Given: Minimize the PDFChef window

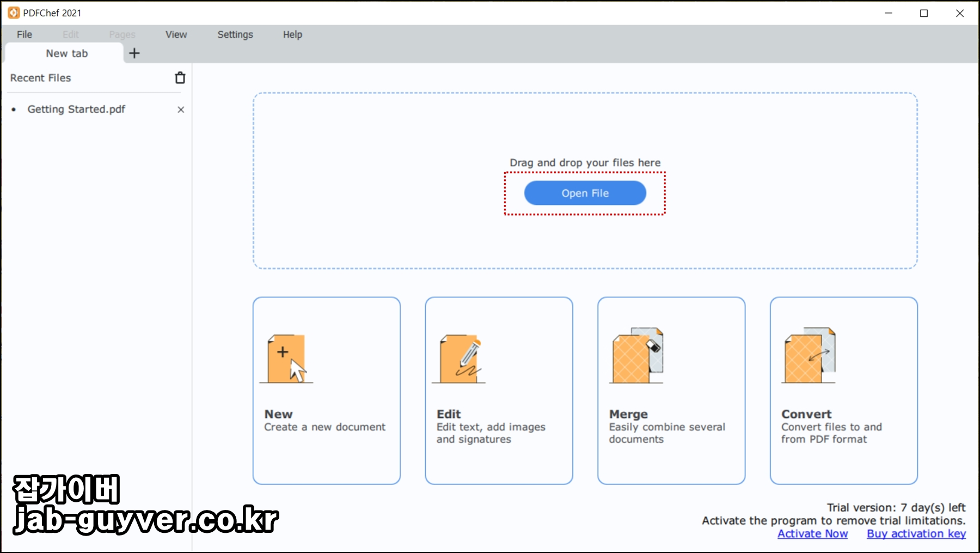Looking at the screenshot, I should pos(889,13).
